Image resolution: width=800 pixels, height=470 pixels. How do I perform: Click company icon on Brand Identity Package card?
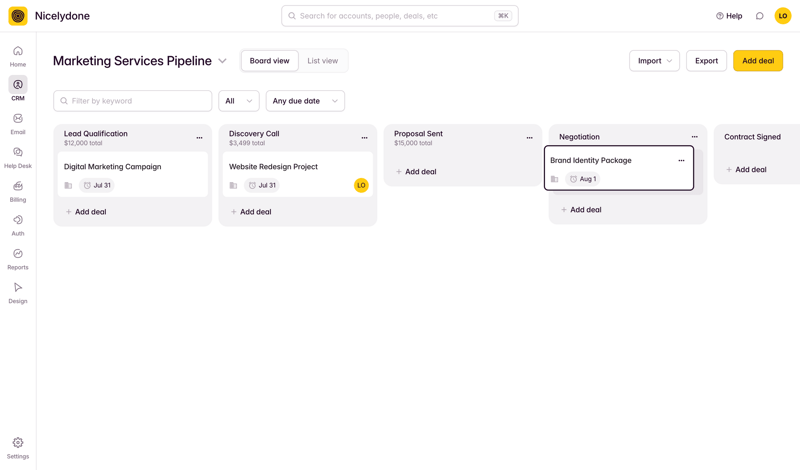click(555, 179)
